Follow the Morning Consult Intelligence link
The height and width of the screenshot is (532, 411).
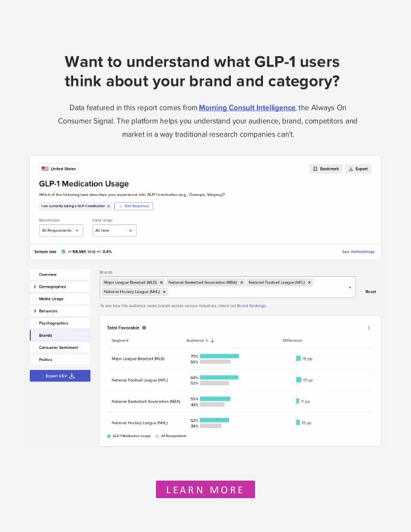coord(247,108)
